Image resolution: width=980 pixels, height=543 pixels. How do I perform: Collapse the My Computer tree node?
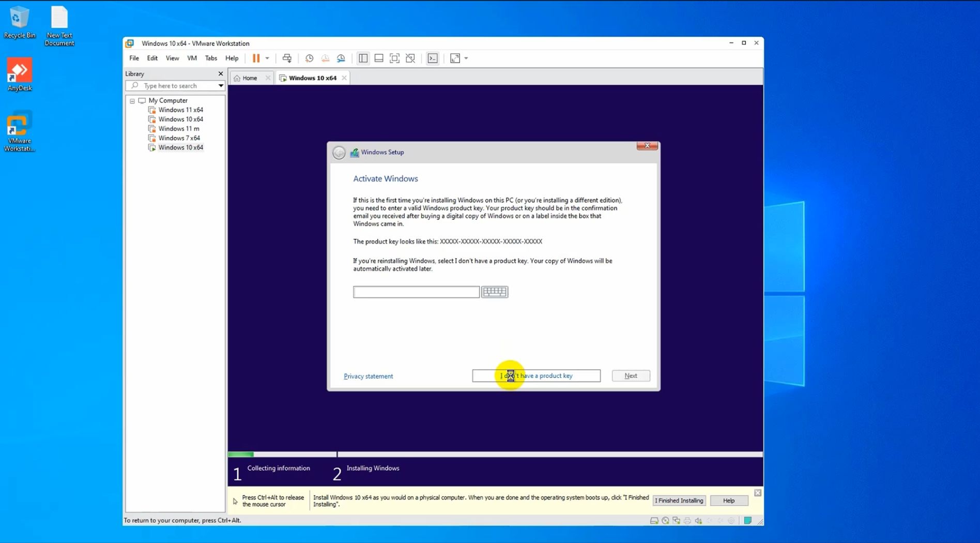click(132, 101)
